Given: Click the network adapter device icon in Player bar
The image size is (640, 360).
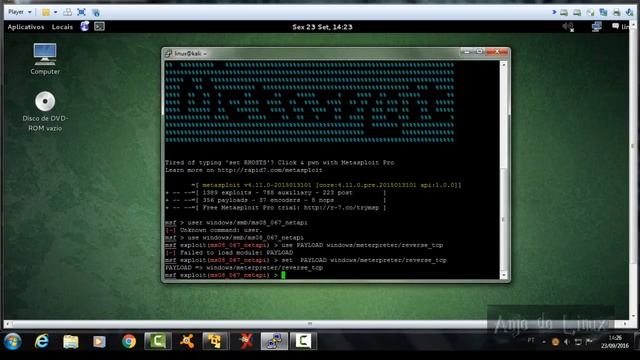Looking at the screenshot, I should (603, 12).
